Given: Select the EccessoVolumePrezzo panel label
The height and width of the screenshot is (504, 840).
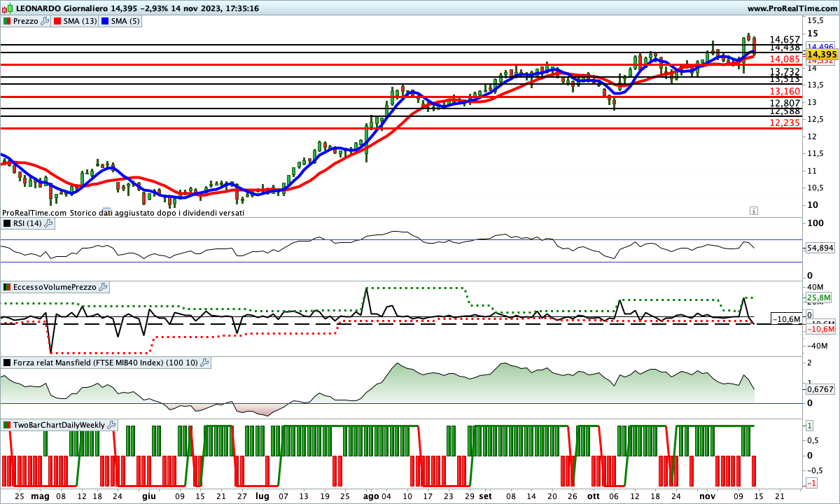Looking at the screenshot, I should tap(55, 287).
